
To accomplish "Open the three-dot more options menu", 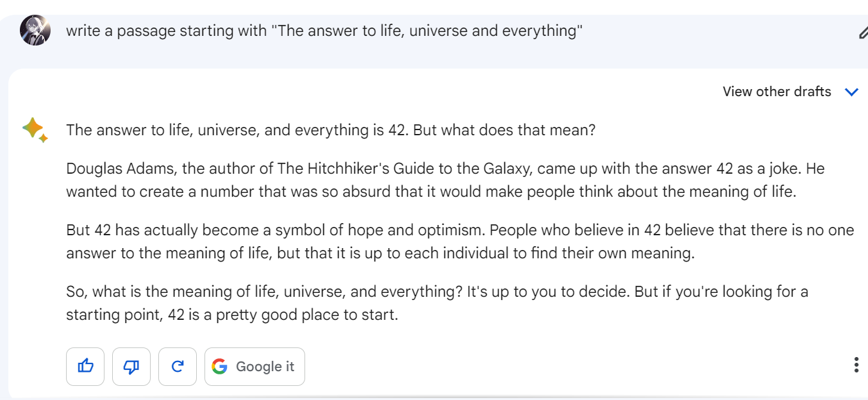I will point(856,365).
